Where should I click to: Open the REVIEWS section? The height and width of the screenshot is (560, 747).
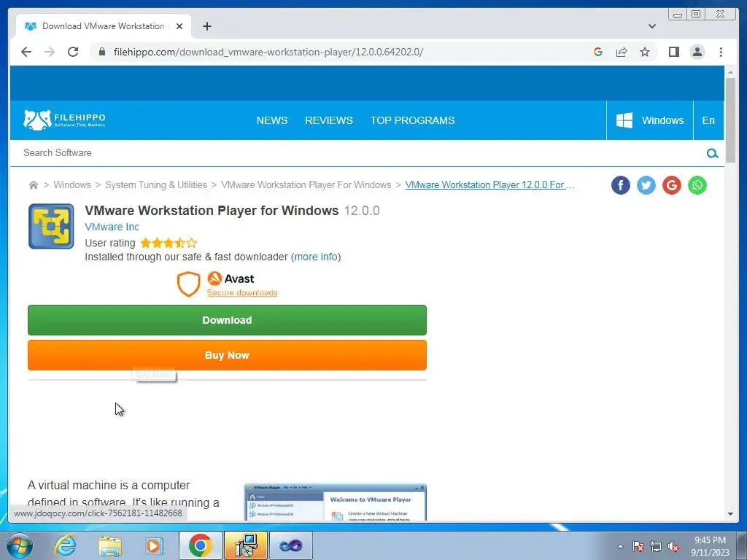(329, 120)
